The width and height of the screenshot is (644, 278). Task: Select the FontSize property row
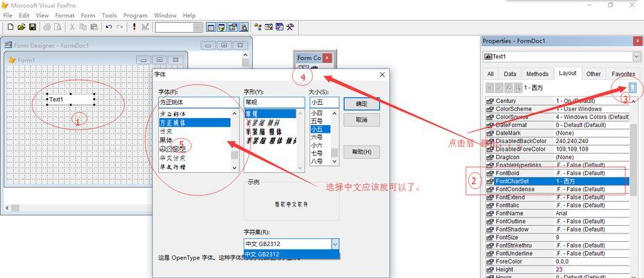tap(557, 237)
